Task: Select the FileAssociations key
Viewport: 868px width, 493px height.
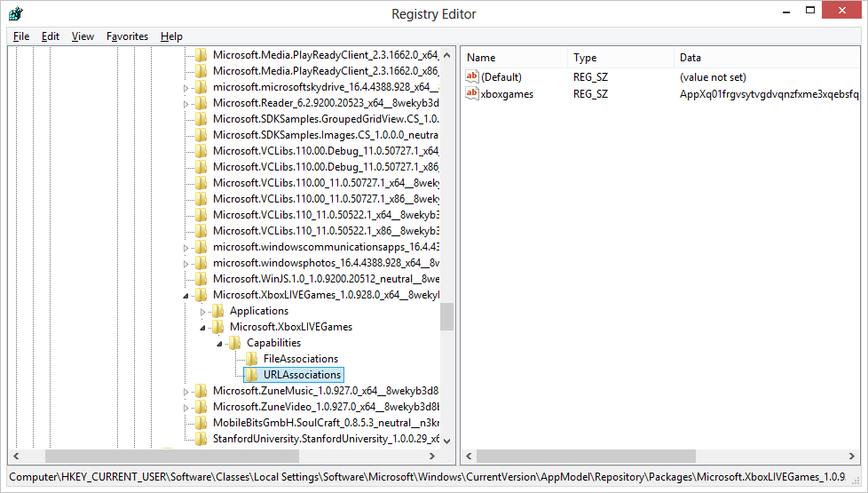Action: coord(301,359)
